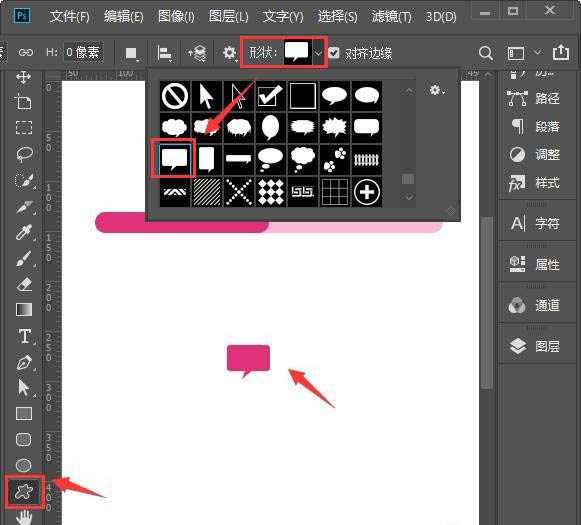This screenshot has width=581, height=525.
Task: Click the H height input field
Action: [83, 52]
